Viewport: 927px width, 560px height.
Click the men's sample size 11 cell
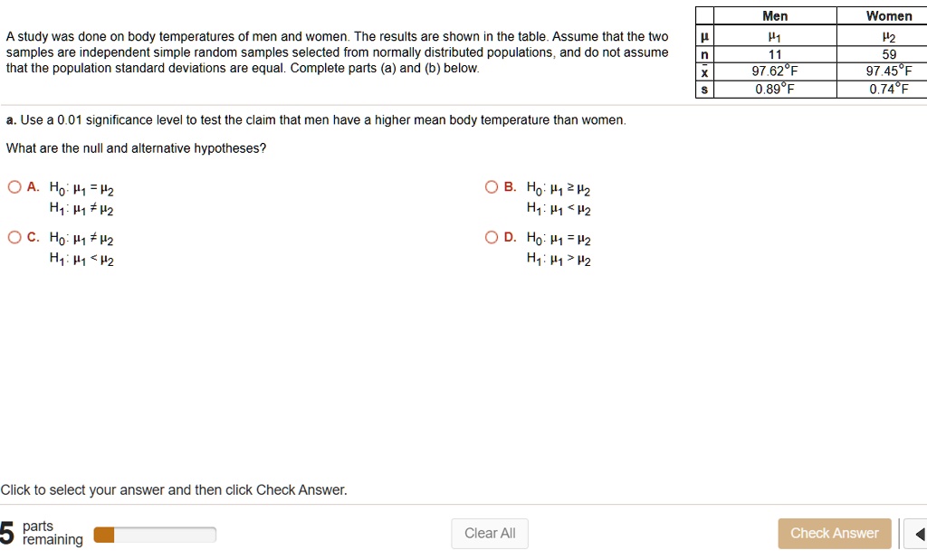[775, 54]
